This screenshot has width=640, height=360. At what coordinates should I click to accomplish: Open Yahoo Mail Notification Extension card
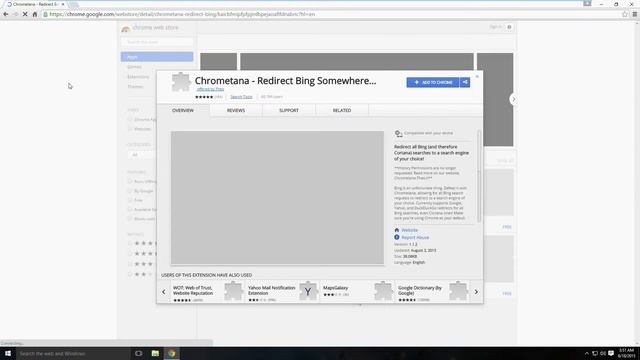point(282,292)
